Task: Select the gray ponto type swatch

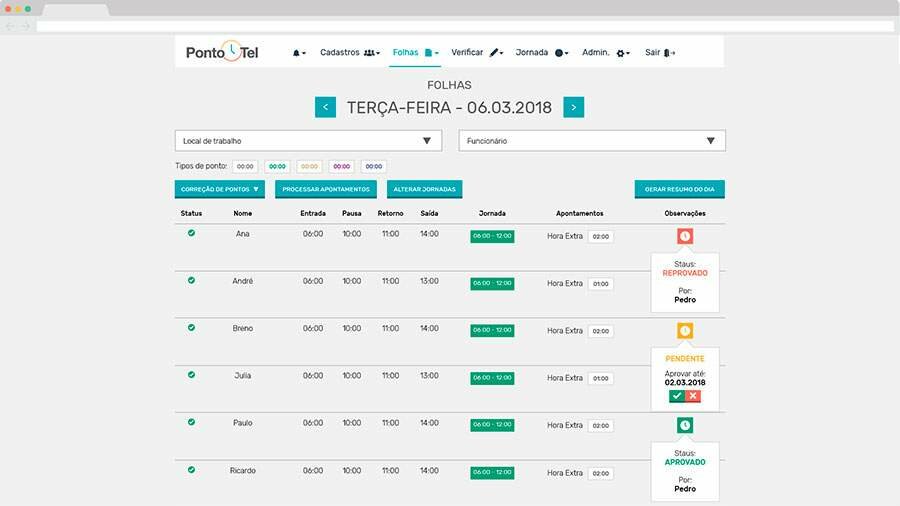Action: [x=245, y=166]
